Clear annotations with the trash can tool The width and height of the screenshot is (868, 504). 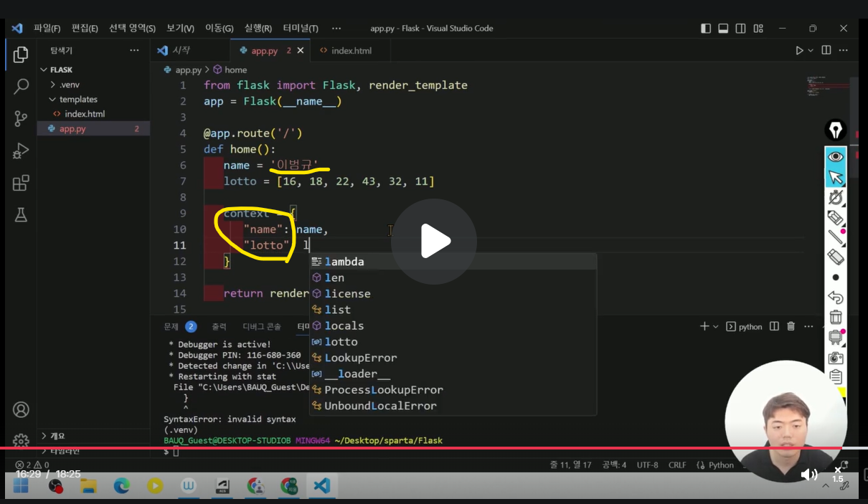pyautogui.click(x=836, y=317)
